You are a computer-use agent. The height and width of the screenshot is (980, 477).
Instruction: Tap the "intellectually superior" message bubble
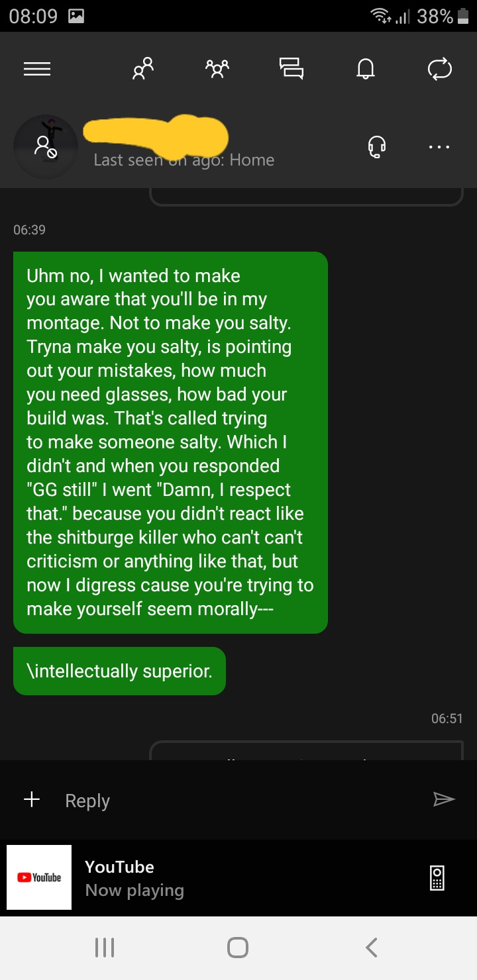(119, 671)
